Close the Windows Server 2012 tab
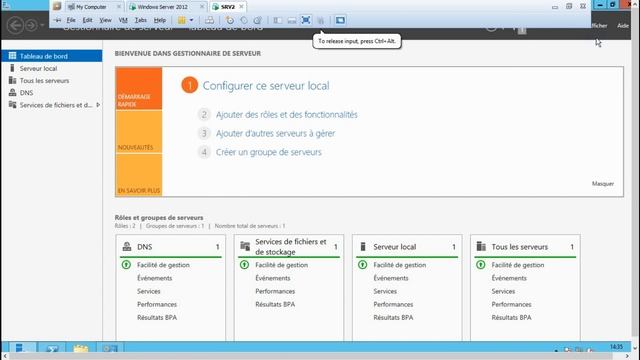640x360 pixels. [x=202, y=7]
